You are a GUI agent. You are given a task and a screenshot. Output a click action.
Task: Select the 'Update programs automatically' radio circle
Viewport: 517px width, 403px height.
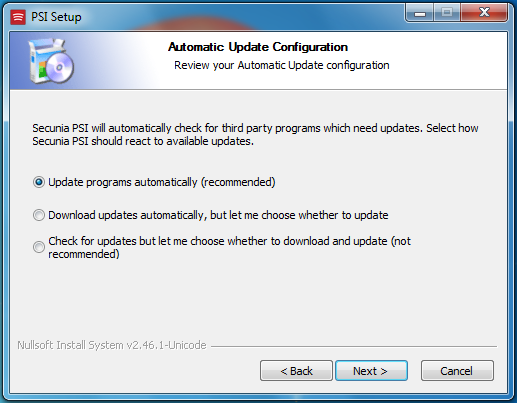tap(39, 182)
